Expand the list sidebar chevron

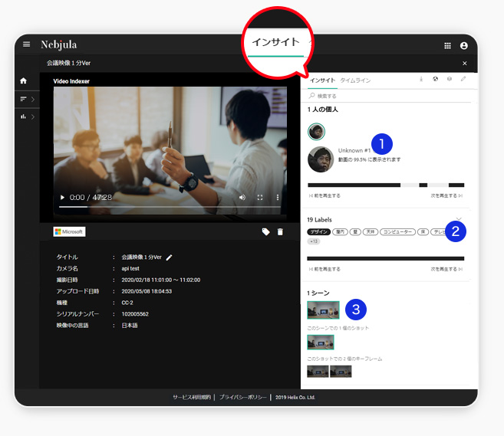point(33,99)
